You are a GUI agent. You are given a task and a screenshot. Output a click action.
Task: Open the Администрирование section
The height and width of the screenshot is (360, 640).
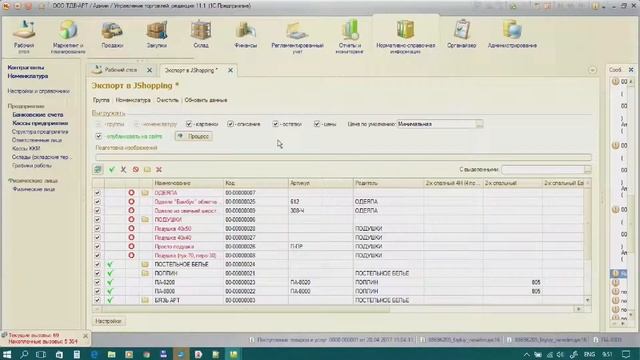(x=512, y=35)
